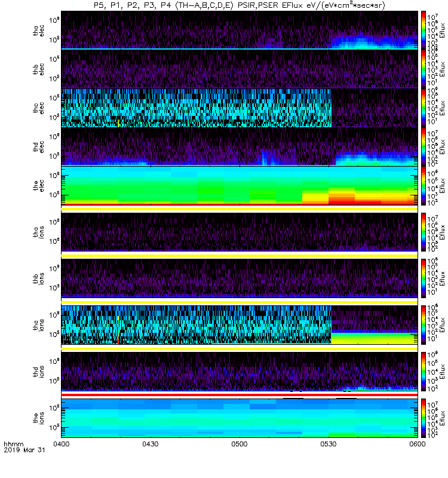
Task: Select the thc ions spectrogram panel
Action: [240, 325]
